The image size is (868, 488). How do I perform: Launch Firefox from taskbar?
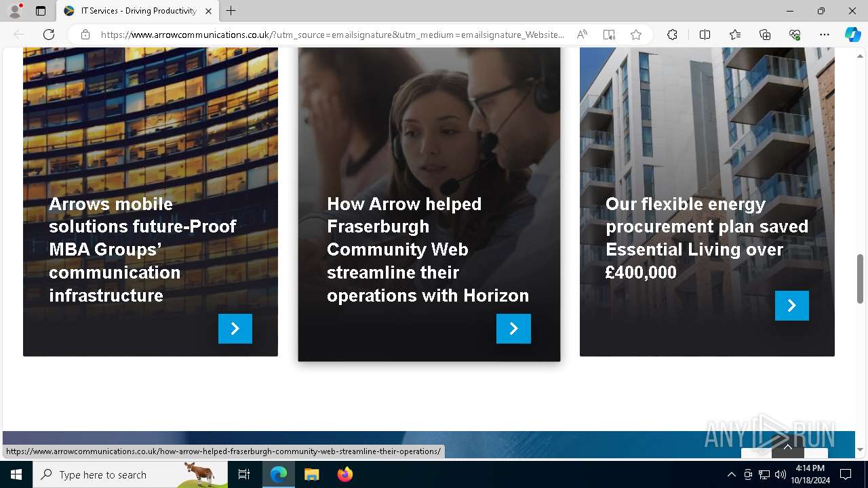tap(344, 474)
